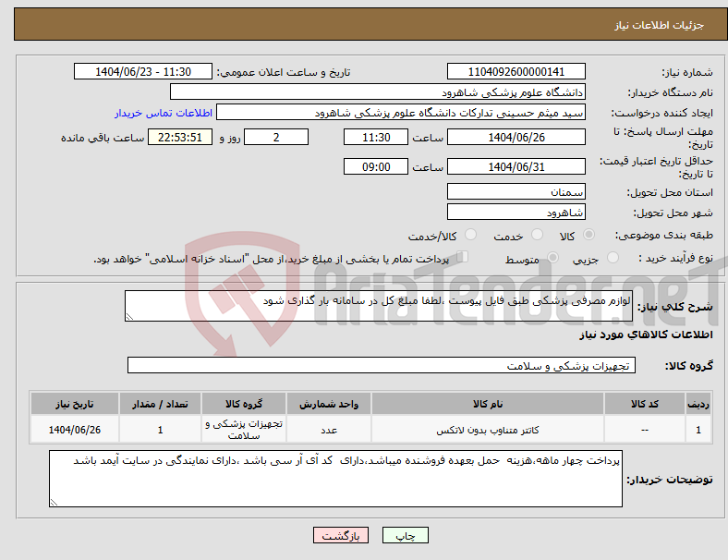
Task: Click the price validity date 1404/06/31 field
Action: pyautogui.click(x=516, y=166)
